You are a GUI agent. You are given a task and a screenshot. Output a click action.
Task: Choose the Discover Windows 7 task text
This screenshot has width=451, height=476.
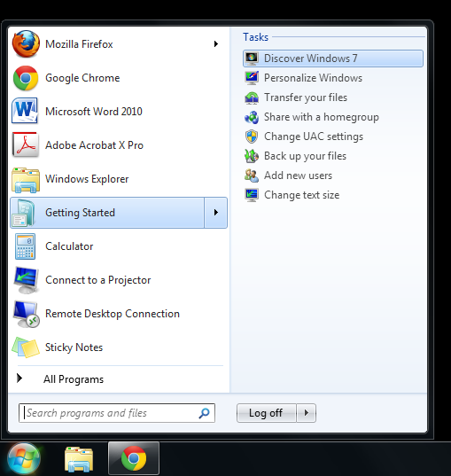pos(311,59)
